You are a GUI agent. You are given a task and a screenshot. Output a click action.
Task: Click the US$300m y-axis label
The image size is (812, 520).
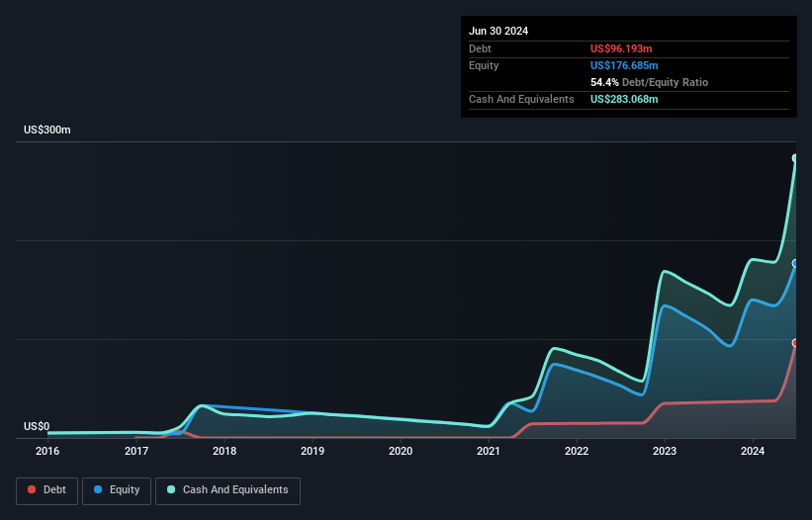pyautogui.click(x=47, y=130)
